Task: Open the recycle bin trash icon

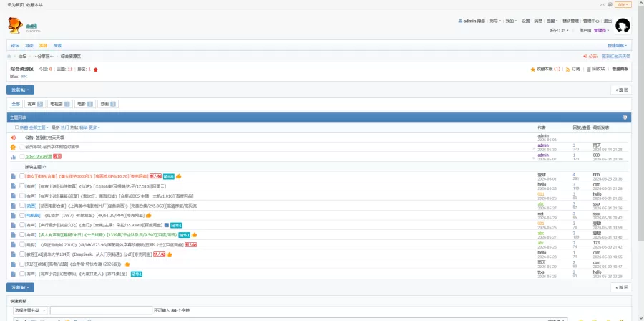Action: tap(589, 70)
